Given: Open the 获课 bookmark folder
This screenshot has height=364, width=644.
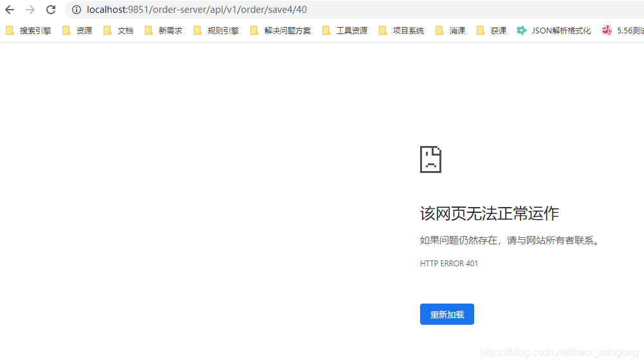Looking at the screenshot, I should [x=492, y=30].
